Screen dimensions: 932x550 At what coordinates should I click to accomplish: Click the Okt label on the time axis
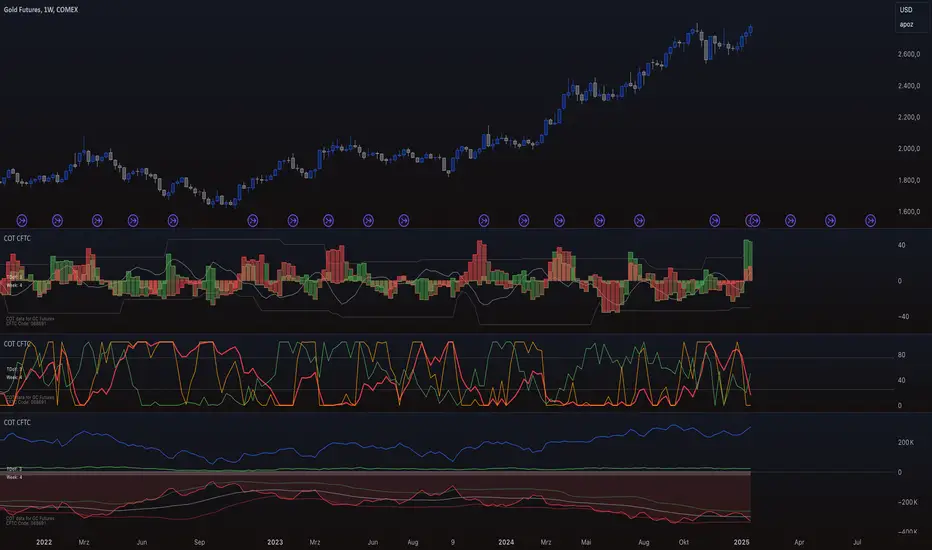pos(684,542)
